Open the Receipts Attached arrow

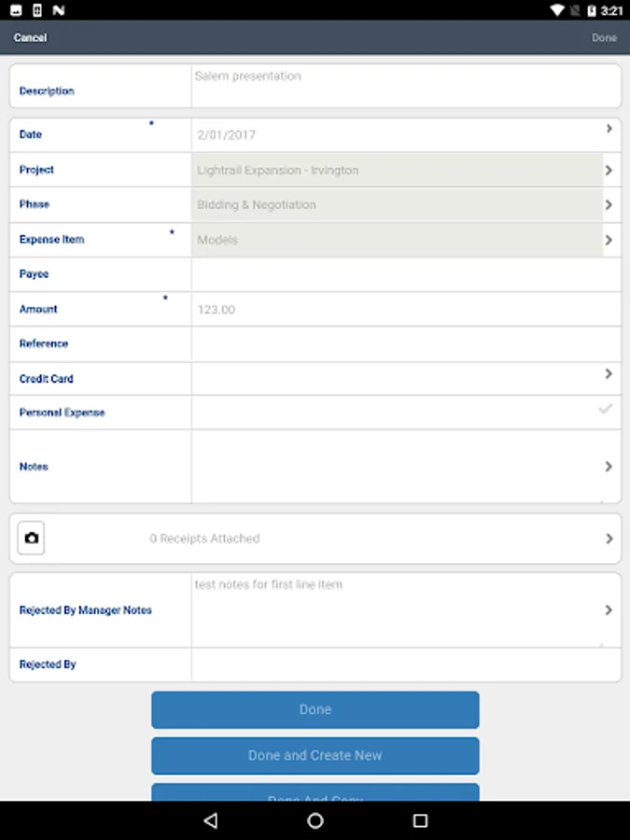click(x=609, y=539)
